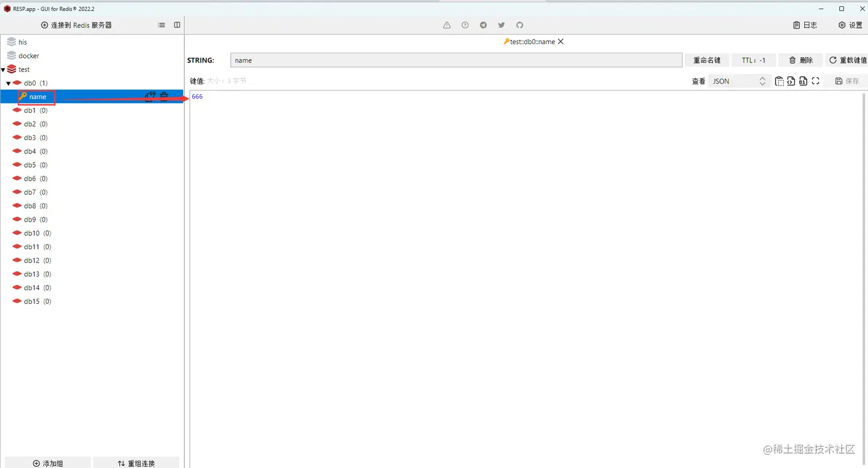The height and width of the screenshot is (468, 868).
Task: Click the test connection red stack icon
Action: (x=11, y=69)
